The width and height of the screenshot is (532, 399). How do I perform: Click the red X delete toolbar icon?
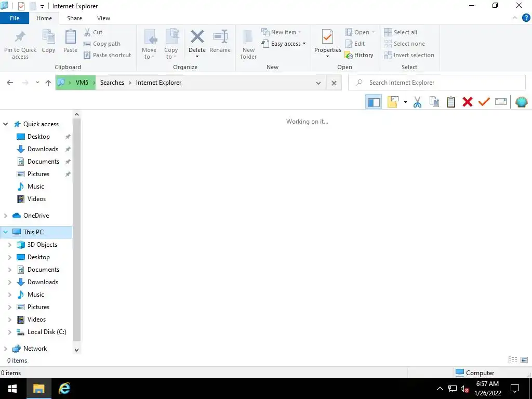[468, 102]
